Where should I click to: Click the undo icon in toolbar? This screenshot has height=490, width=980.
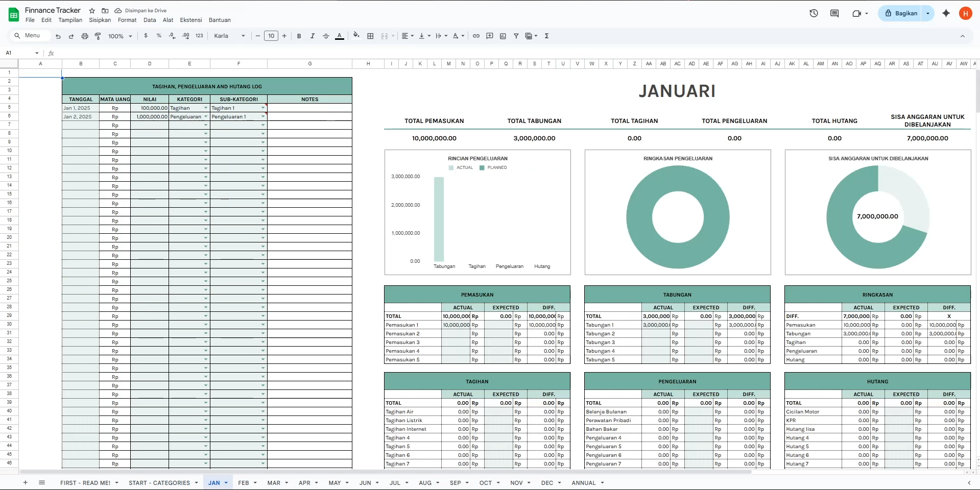tap(58, 36)
